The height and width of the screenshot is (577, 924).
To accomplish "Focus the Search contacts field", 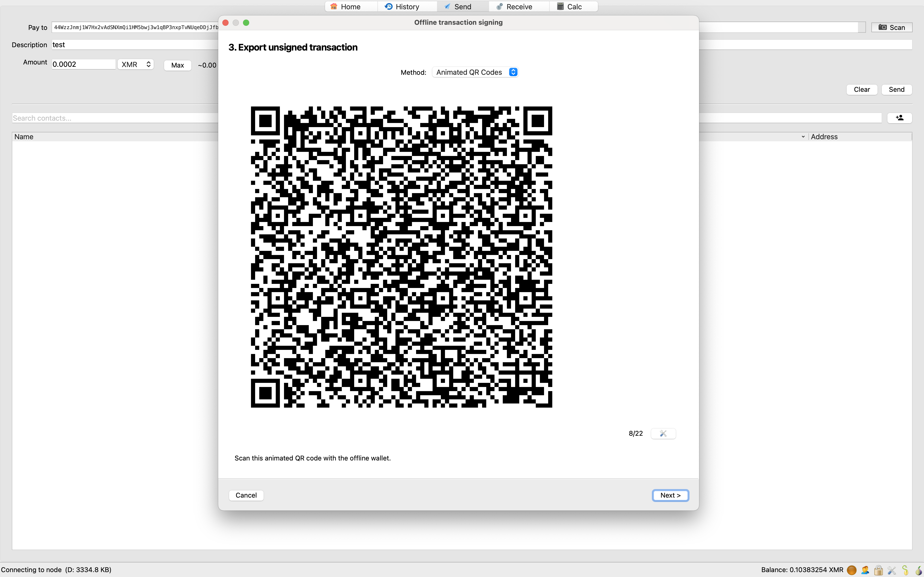I will pyautogui.click(x=115, y=118).
